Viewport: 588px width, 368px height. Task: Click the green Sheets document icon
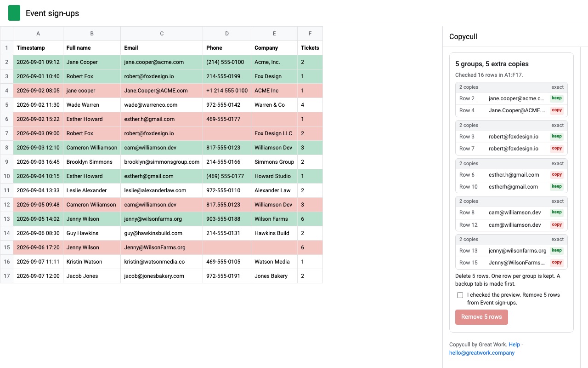[14, 13]
